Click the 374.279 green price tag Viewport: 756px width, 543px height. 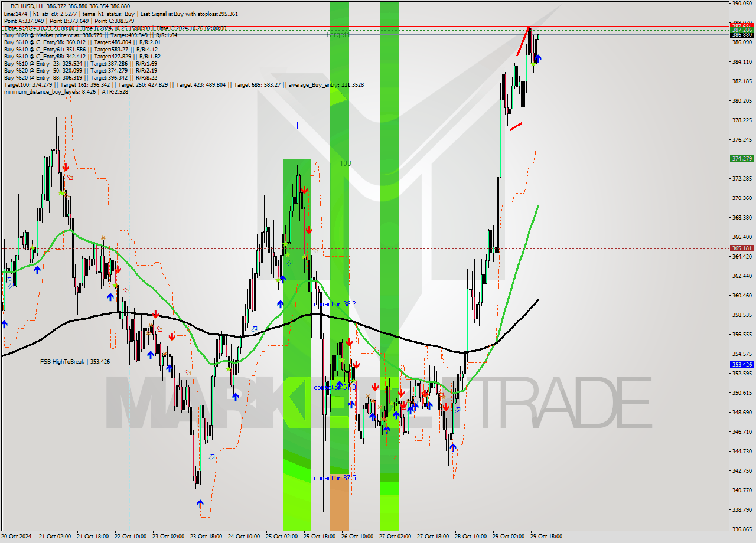tap(742, 159)
